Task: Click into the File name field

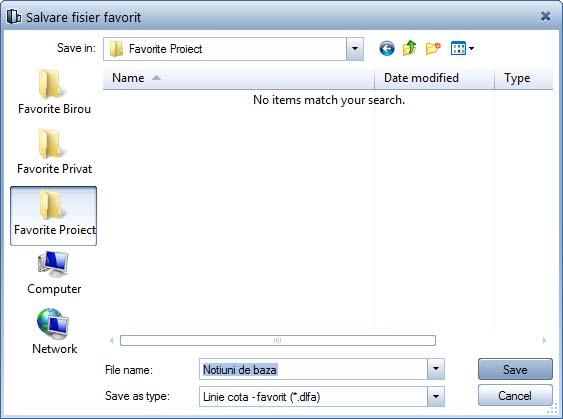Action: click(x=313, y=369)
